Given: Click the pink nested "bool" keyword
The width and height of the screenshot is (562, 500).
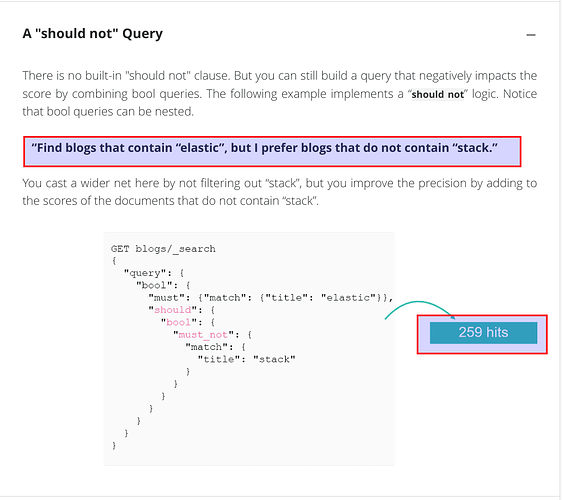Looking at the screenshot, I should tap(178, 322).
